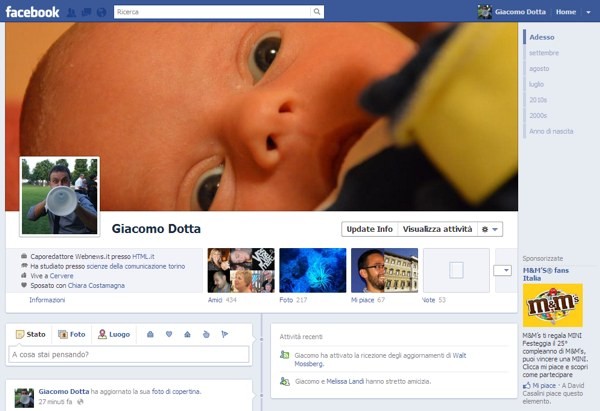600x411 pixels.
Task: Click the search magnifier icon
Action: pyautogui.click(x=317, y=12)
